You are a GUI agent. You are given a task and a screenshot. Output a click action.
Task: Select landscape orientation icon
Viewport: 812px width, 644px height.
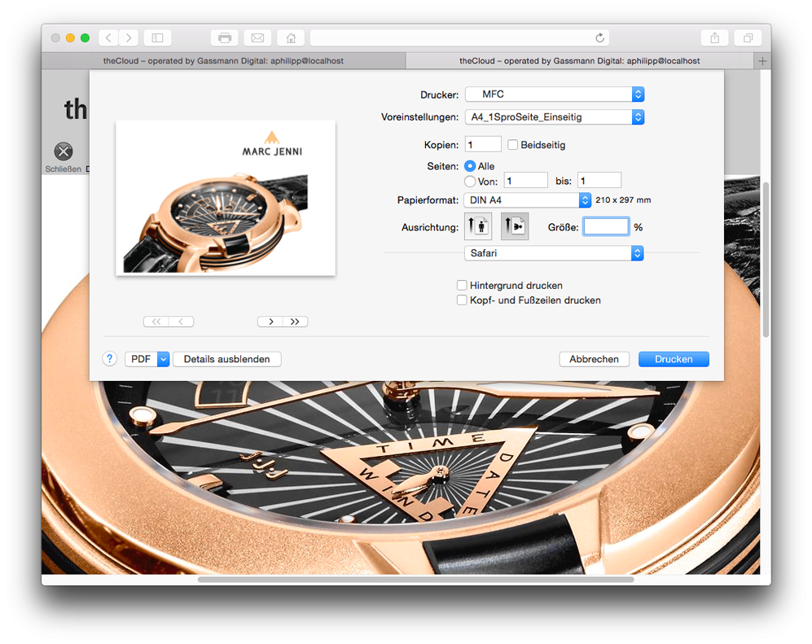515,227
